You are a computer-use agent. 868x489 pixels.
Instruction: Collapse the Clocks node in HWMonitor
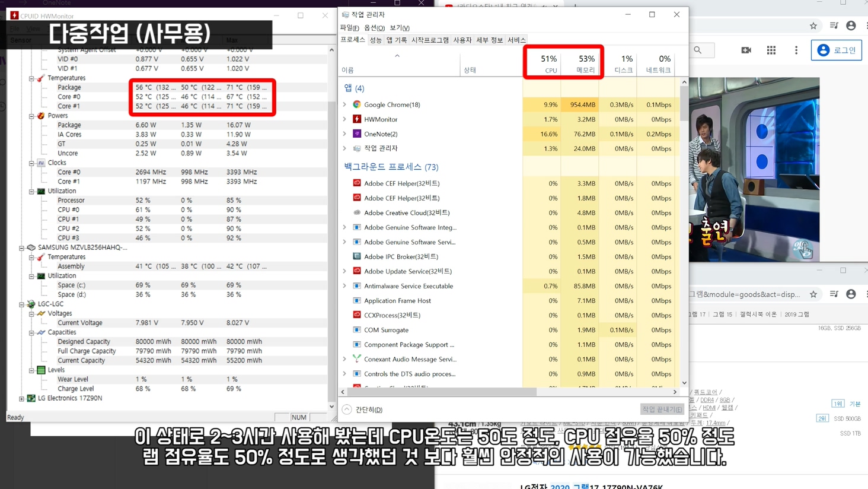tap(31, 163)
